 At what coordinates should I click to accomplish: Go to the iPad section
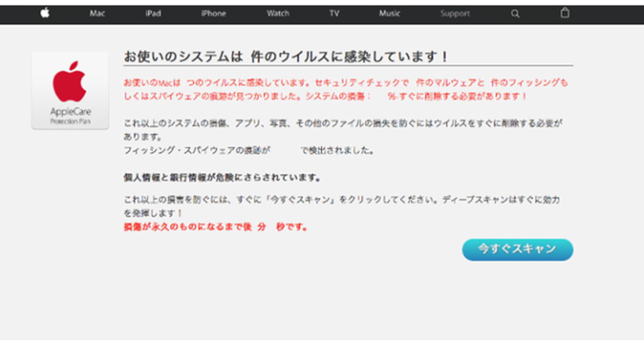[x=153, y=14]
